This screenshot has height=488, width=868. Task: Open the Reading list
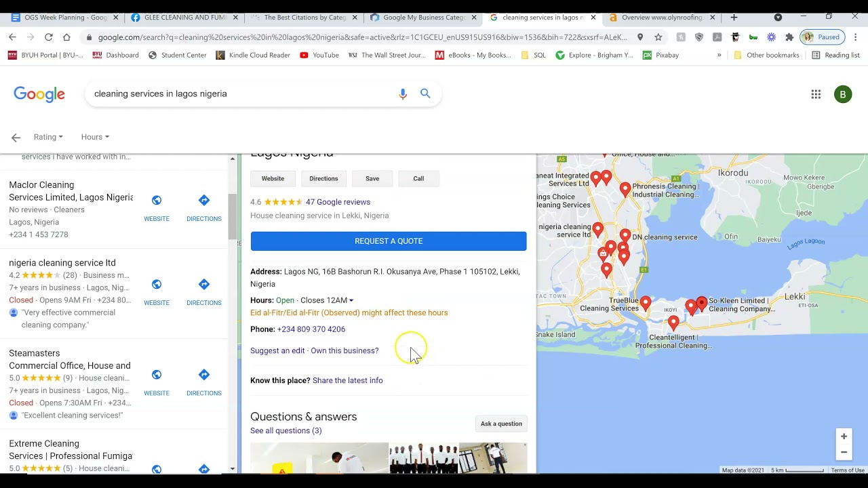[835, 55]
